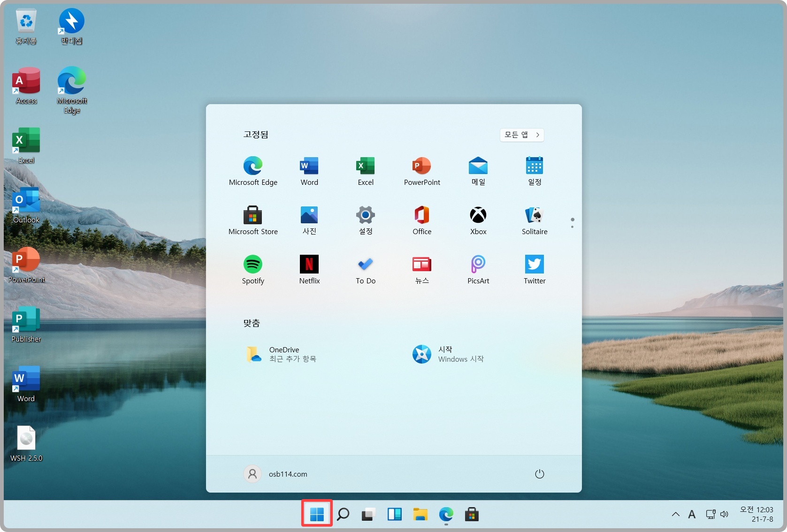Select the Excel desktop shortcut
Viewport: 787px width, 532px height.
pyautogui.click(x=26, y=145)
